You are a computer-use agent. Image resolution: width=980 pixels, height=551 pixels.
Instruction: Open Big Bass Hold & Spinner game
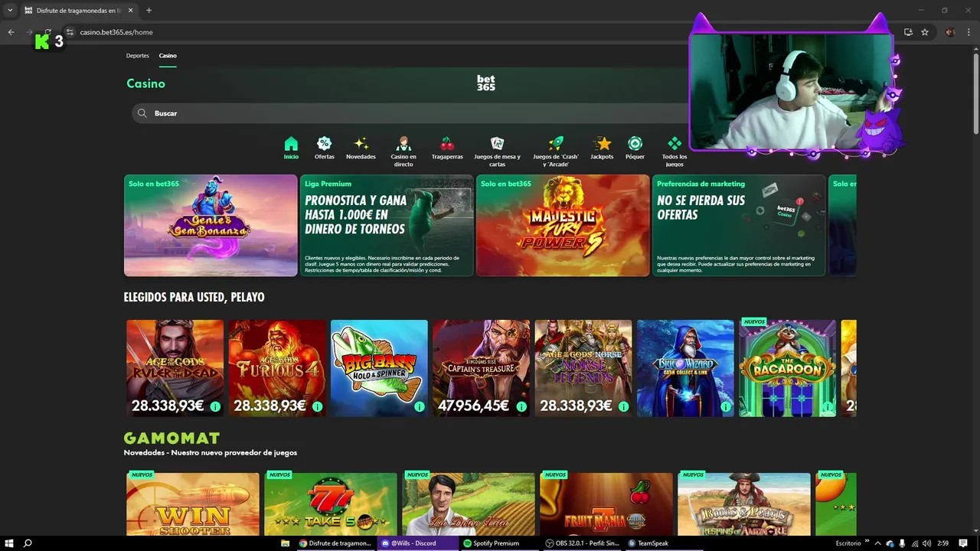tap(379, 368)
